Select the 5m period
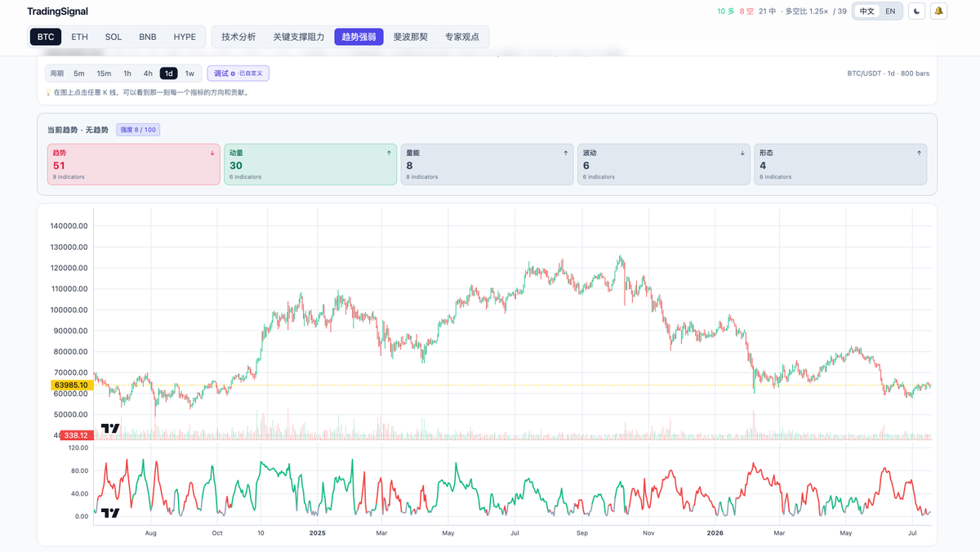980x552 pixels. tap(79, 73)
